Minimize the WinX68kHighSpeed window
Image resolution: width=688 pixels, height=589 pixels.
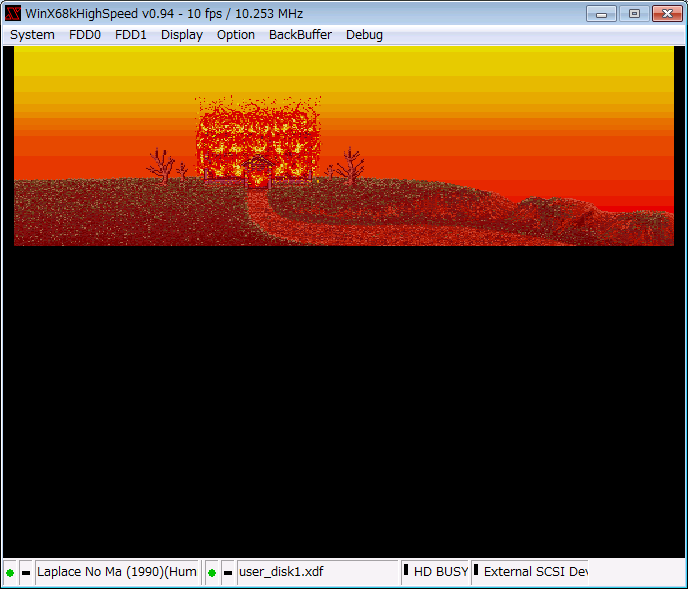coord(601,14)
